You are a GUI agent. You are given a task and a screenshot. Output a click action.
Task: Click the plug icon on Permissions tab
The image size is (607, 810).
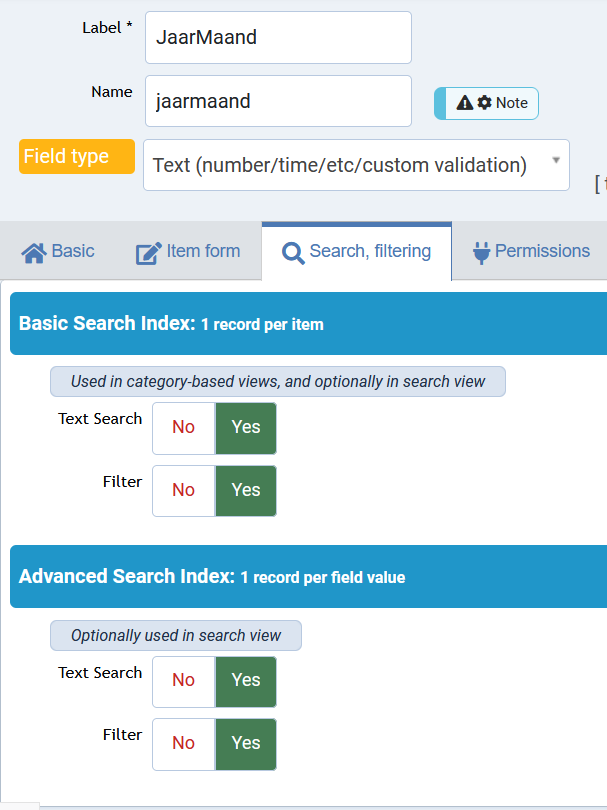tap(481, 253)
